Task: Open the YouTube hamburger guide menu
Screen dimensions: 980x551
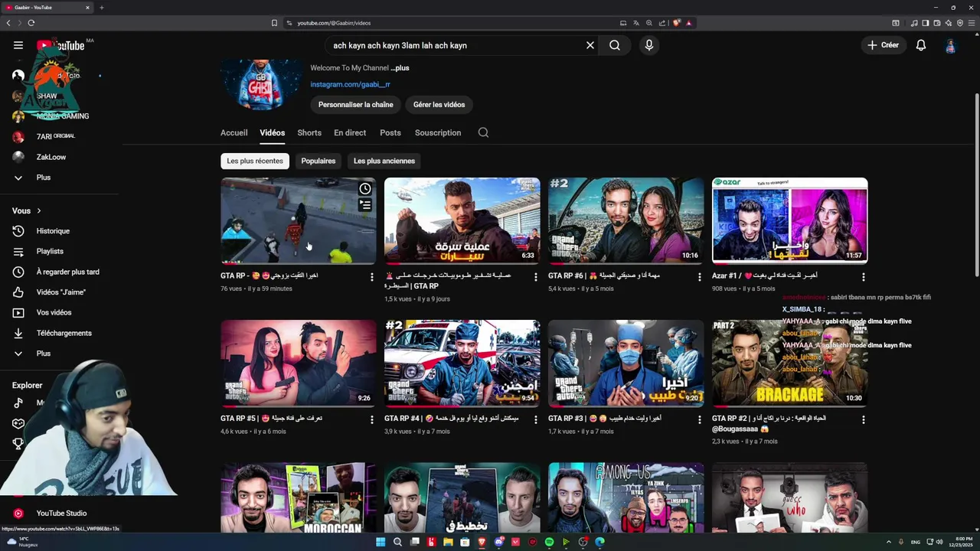Action: coord(18,45)
